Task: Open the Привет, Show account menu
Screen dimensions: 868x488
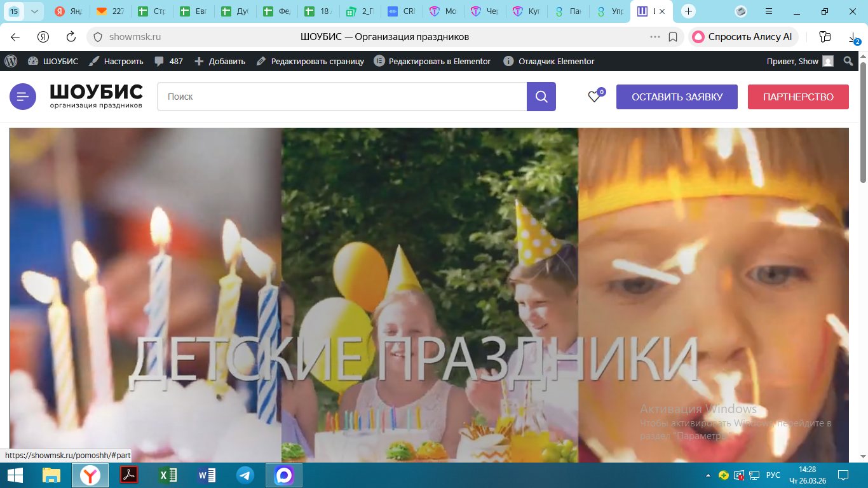Action: point(800,61)
